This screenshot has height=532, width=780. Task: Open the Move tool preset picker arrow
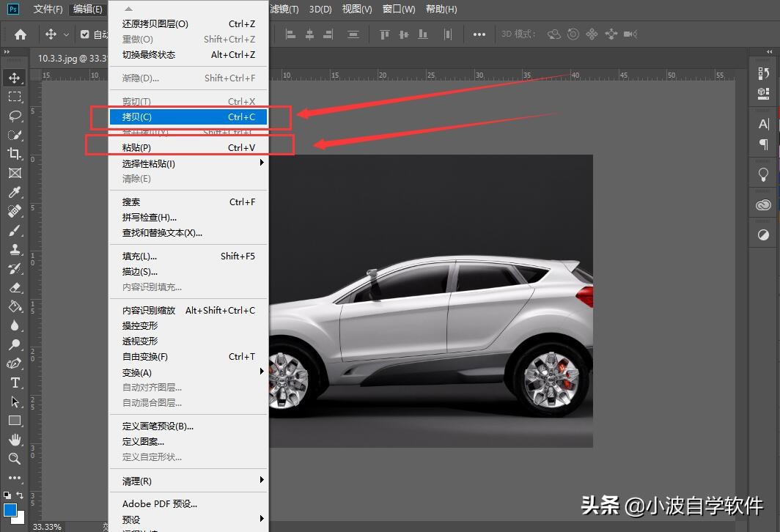coord(66,34)
